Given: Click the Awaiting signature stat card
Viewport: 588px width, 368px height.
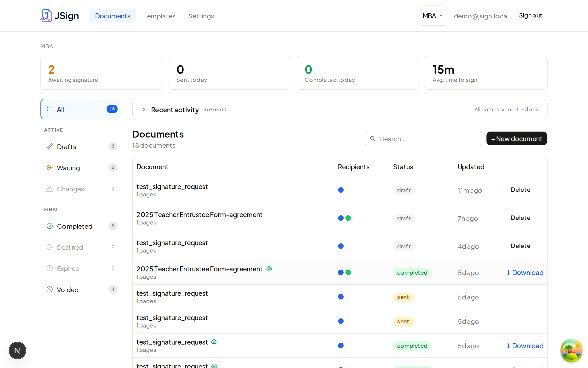Looking at the screenshot, I should point(102,73).
